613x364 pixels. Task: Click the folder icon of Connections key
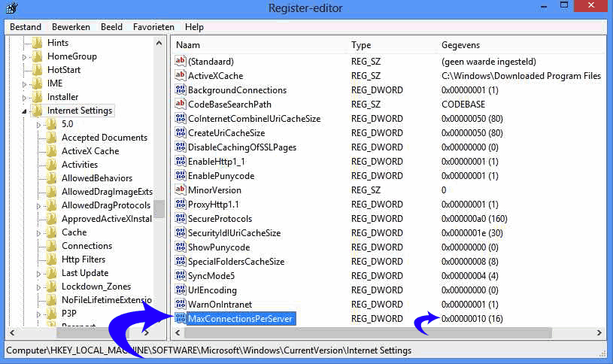tap(51, 245)
